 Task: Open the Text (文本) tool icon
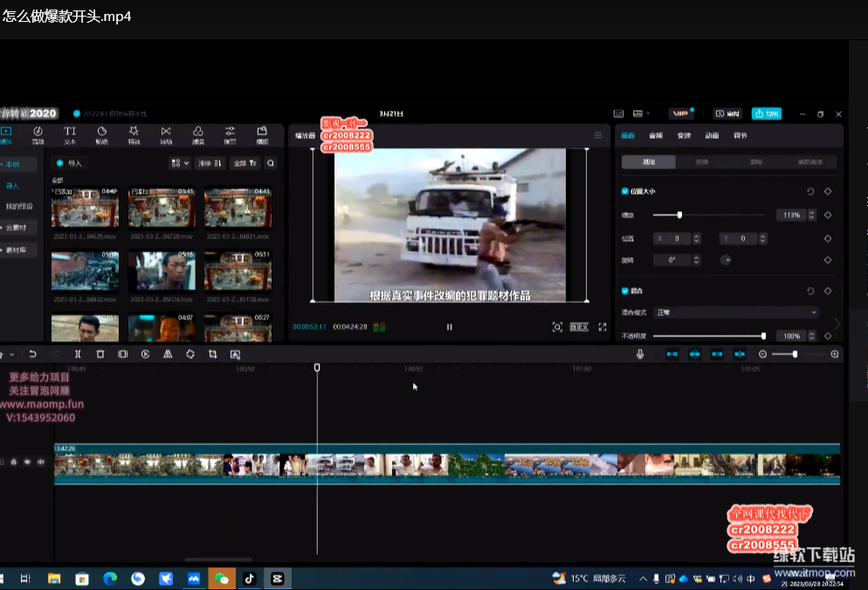[x=70, y=134]
